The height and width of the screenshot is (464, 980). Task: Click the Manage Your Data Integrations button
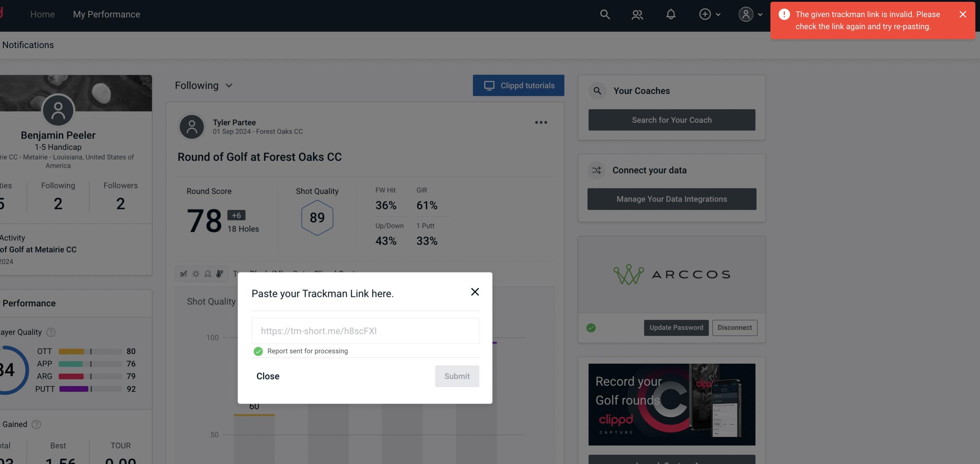[672, 199]
